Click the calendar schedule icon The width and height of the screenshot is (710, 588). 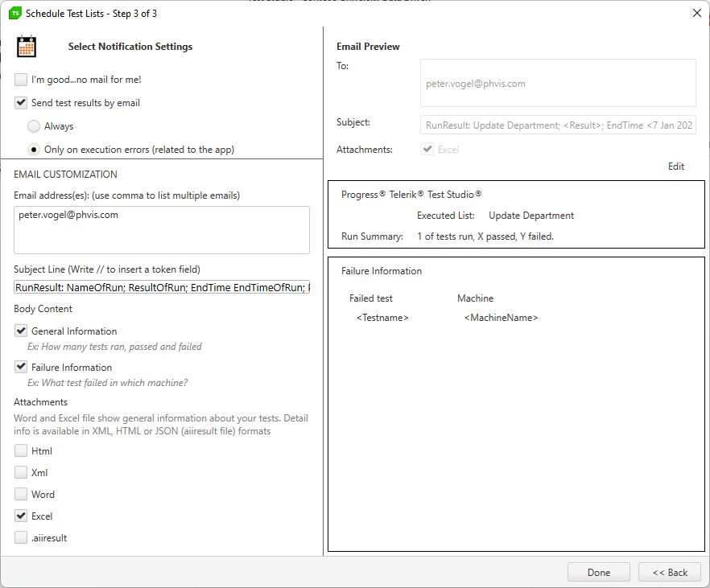27,47
